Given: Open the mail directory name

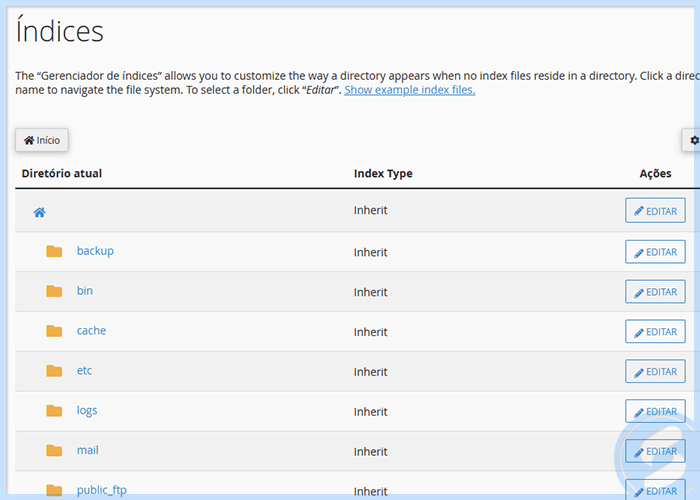Looking at the screenshot, I should [x=88, y=450].
